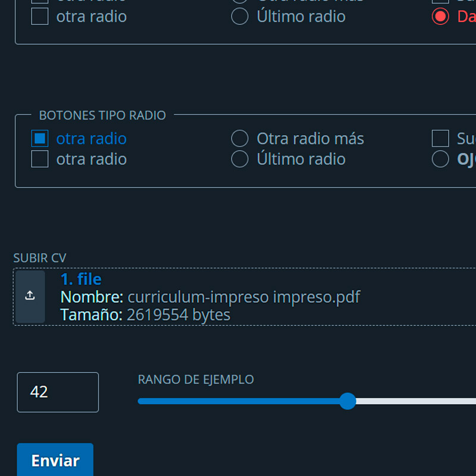Click the curriculum-impreso impreso.pdf file name
The image size is (476, 476).
click(x=243, y=297)
